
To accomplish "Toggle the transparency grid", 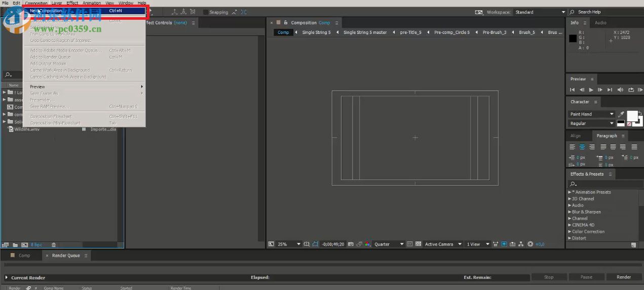I will [x=418, y=244].
